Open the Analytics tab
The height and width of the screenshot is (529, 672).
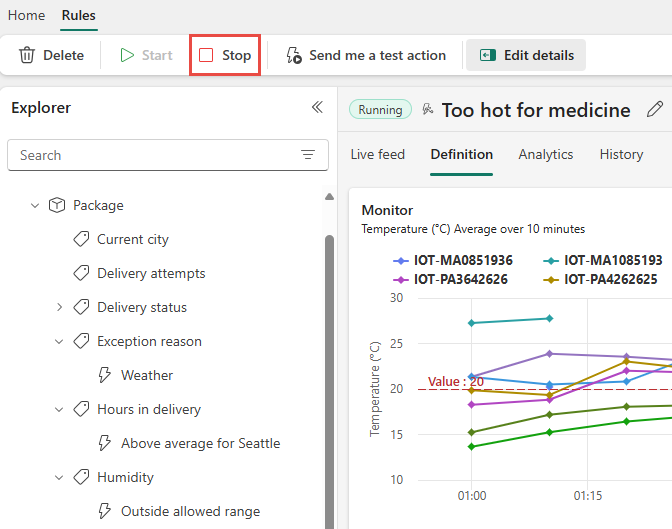tap(545, 154)
